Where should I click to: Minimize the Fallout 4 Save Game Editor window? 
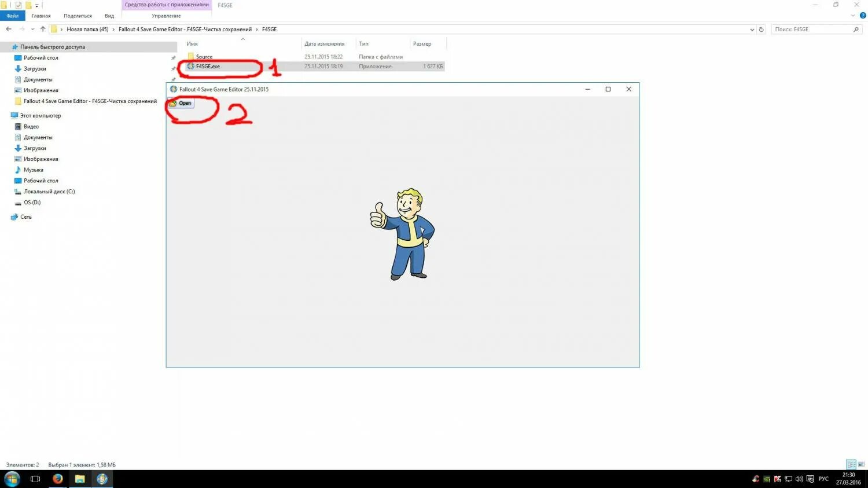587,89
